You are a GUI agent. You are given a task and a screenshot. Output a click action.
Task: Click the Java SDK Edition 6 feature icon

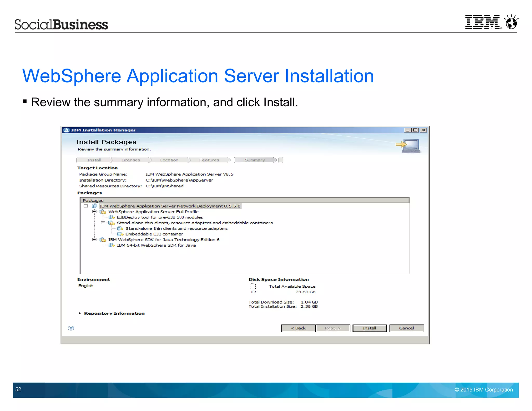103,240
